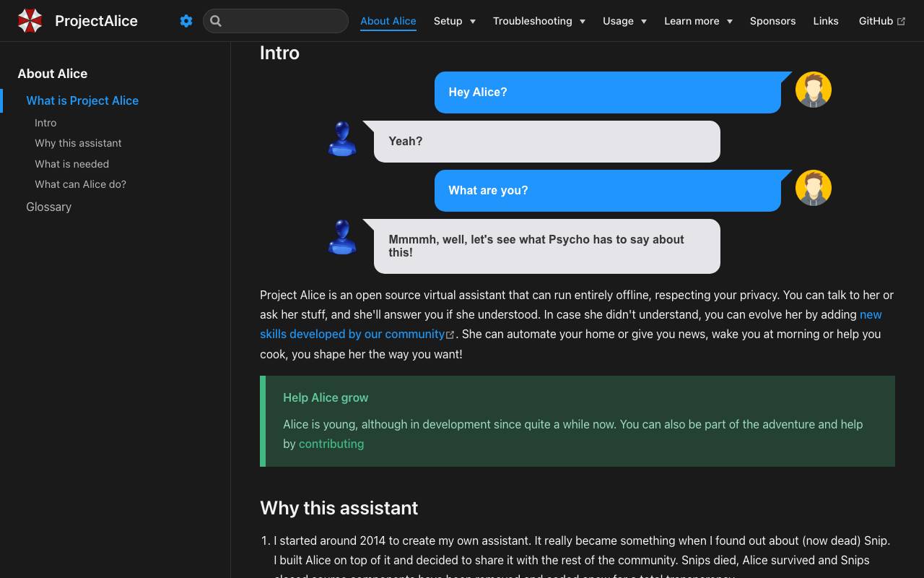Jump to Intro section in sidebar
924x578 pixels.
(x=45, y=123)
